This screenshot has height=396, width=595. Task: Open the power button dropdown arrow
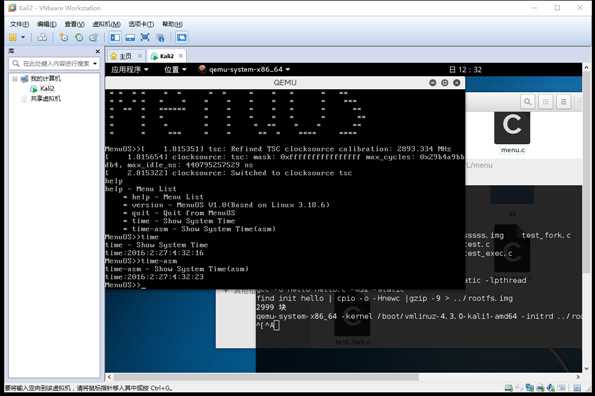coord(23,37)
